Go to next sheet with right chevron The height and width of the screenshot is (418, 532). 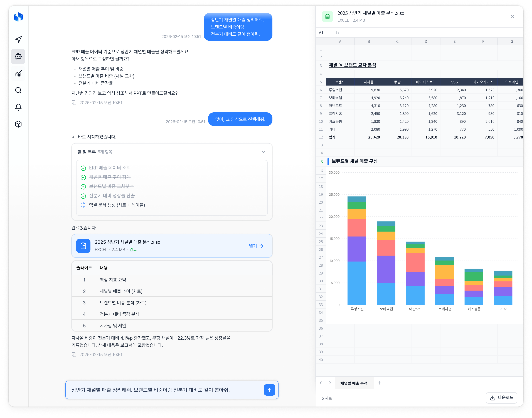click(330, 383)
